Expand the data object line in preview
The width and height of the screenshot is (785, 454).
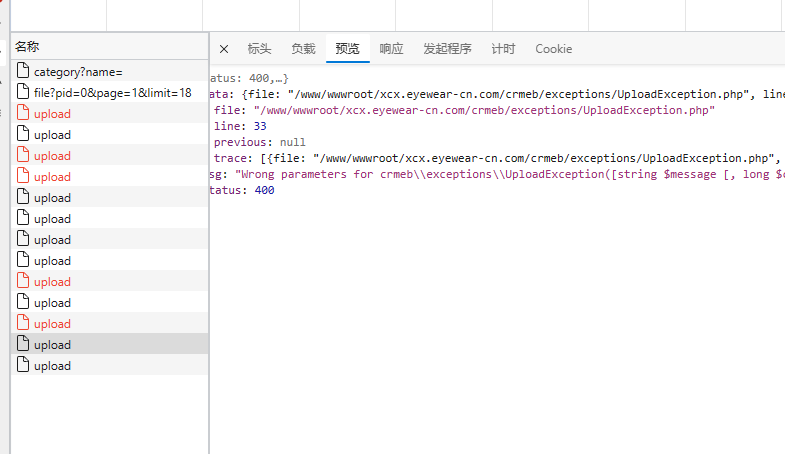[497, 94]
